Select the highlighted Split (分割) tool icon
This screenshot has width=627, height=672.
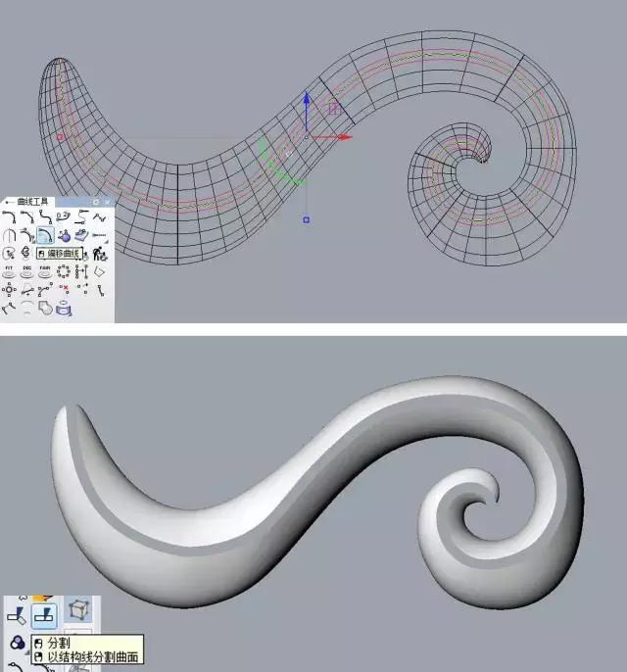click(44, 616)
